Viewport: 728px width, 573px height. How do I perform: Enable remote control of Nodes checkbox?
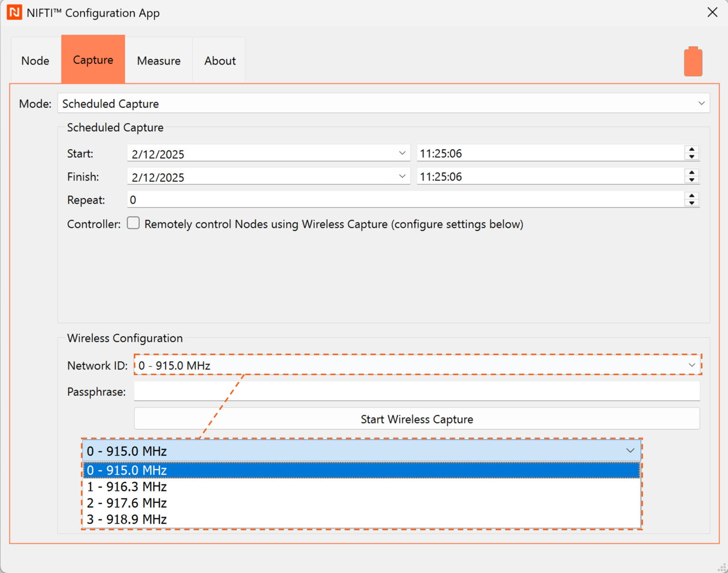[x=133, y=223]
